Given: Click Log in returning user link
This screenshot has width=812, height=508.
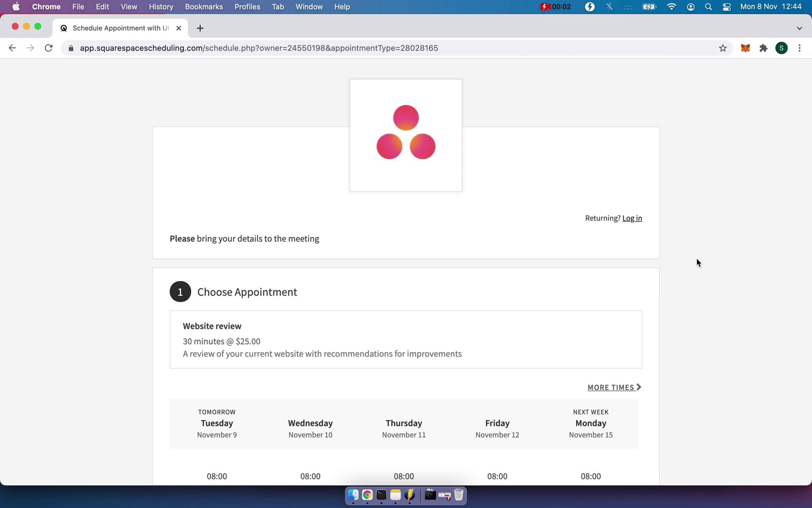Looking at the screenshot, I should 632,218.
